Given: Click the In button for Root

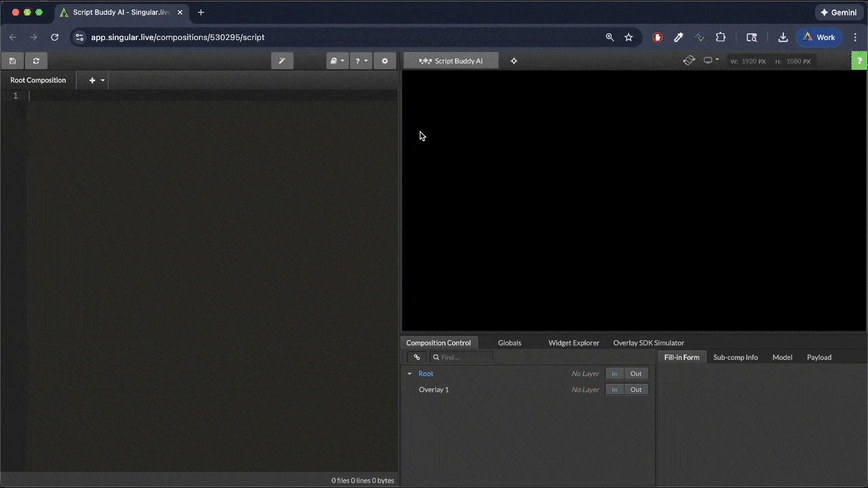Looking at the screenshot, I should point(614,373).
